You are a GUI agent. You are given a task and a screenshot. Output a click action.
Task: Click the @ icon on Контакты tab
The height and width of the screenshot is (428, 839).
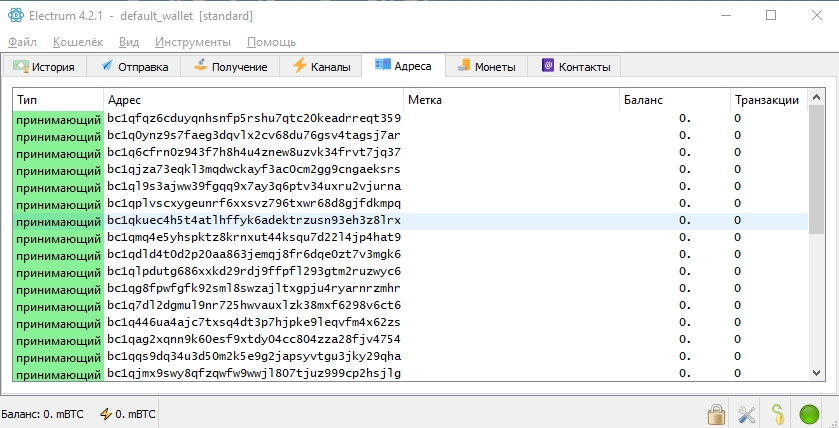[x=547, y=66]
